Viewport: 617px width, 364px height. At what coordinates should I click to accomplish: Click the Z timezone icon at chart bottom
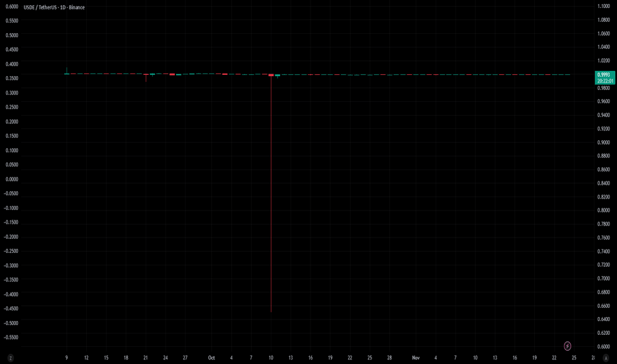pyautogui.click(x=11, y=358)
